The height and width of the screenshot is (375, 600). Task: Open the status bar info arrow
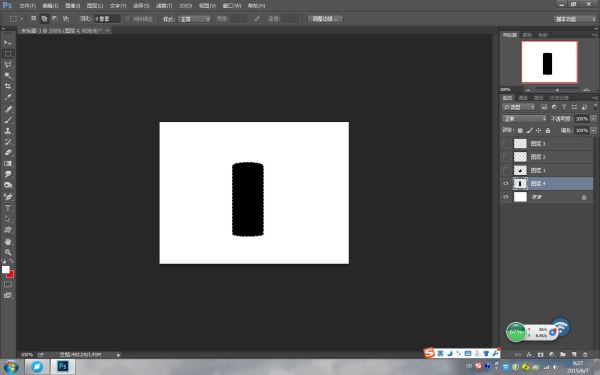coord(118,355)
